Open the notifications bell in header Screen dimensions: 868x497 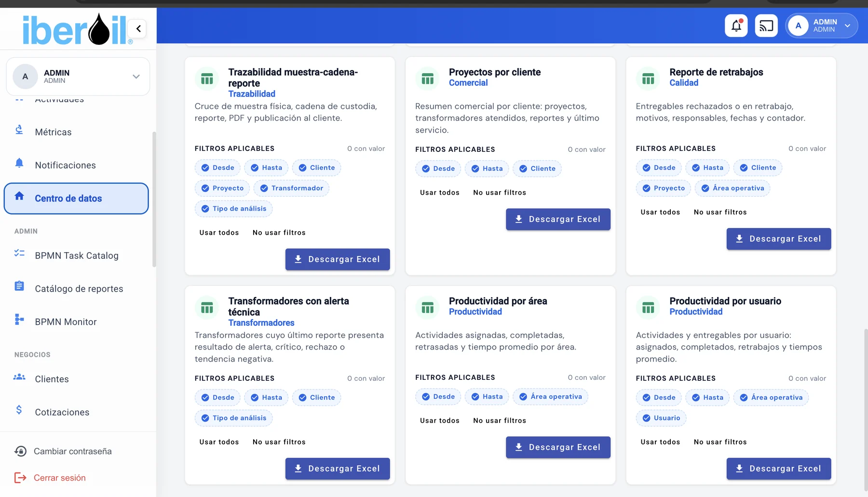point(736,26)
